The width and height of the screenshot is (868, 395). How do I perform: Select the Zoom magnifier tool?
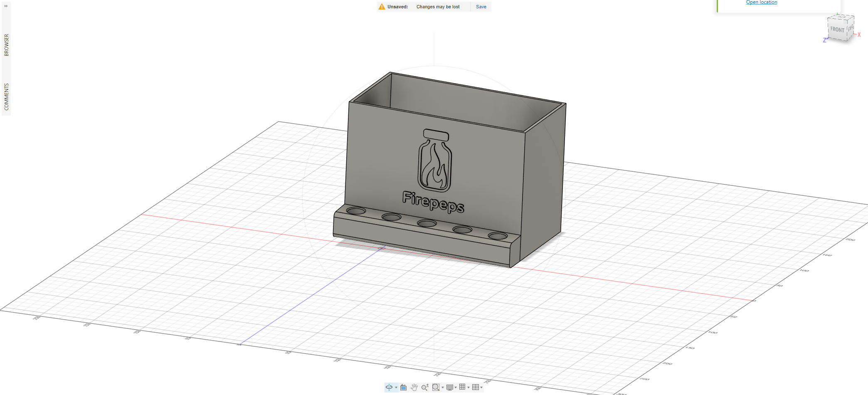click(425, 387)
